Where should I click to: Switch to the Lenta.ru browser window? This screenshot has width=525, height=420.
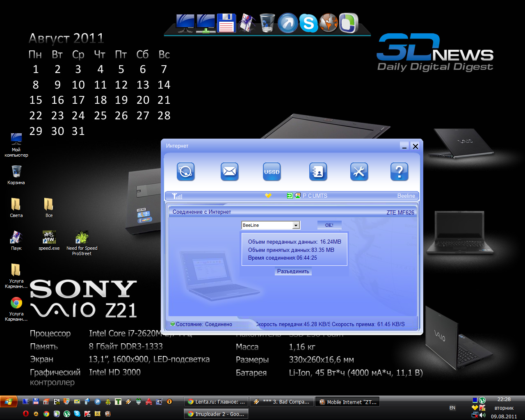coord(216,401)
